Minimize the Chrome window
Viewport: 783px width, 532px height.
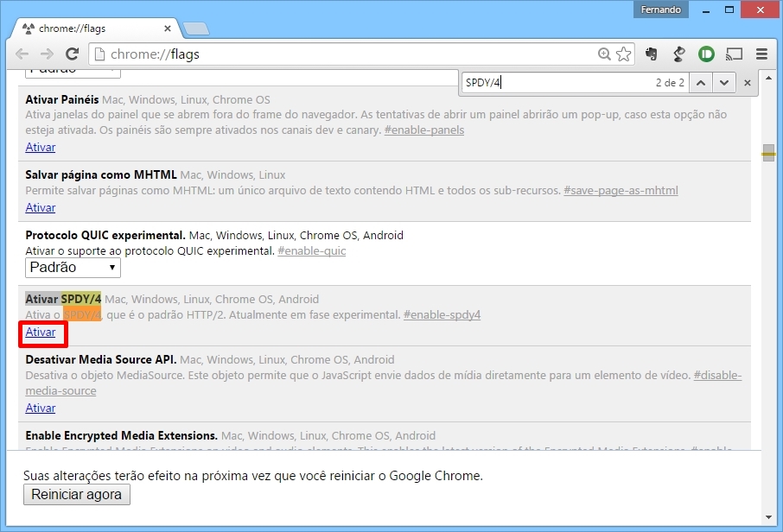706,10
